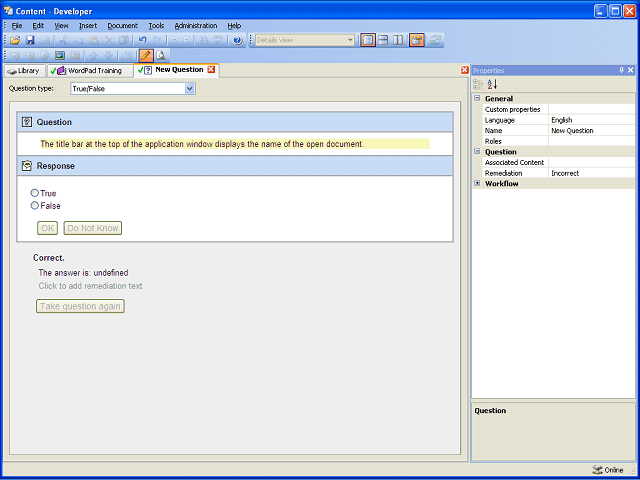
Task: Click the Save floppy disk icon
Action: pos(30,40)
